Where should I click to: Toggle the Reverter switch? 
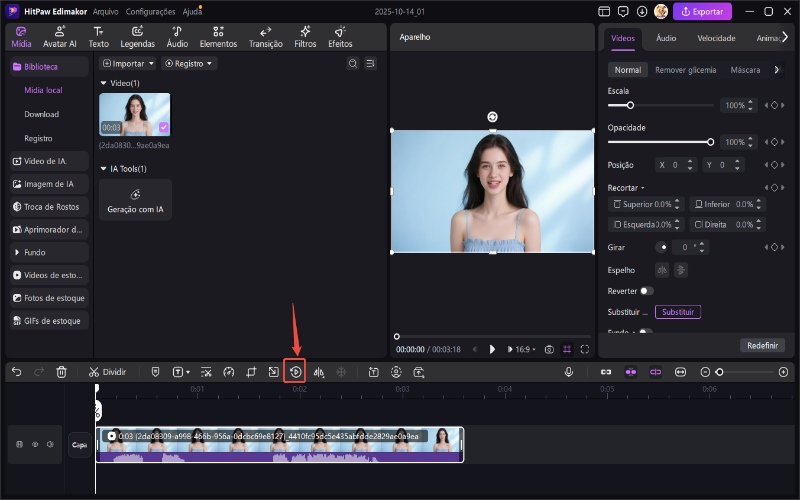point(646,291)
